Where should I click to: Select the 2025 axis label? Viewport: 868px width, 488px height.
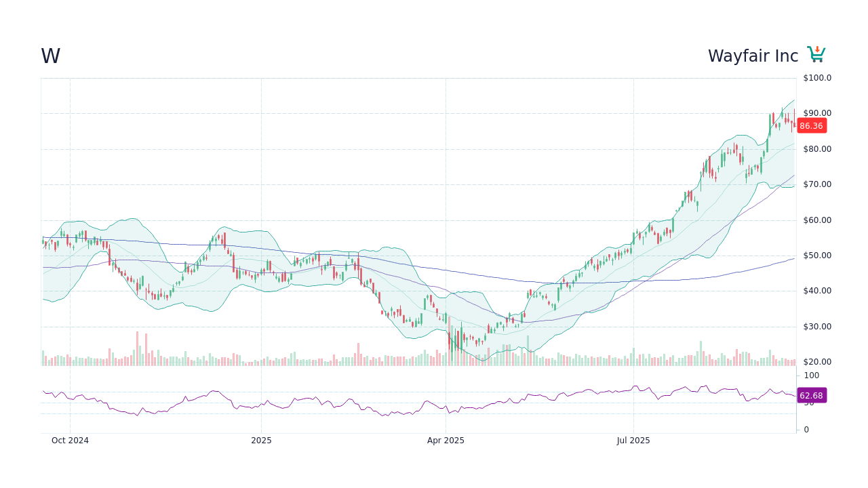(262, 440)
